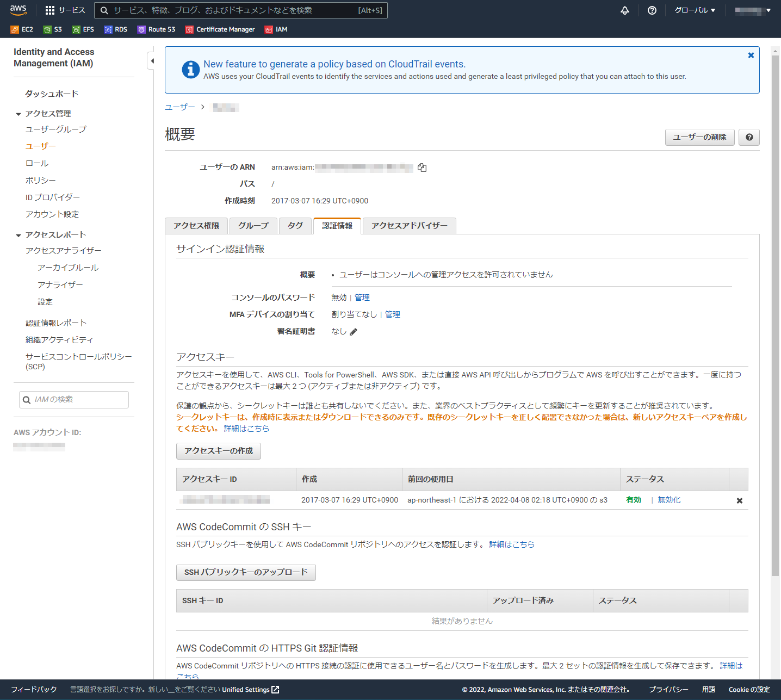The image size is (781, 700).
Task: Manage the console password
Action: 362,298
